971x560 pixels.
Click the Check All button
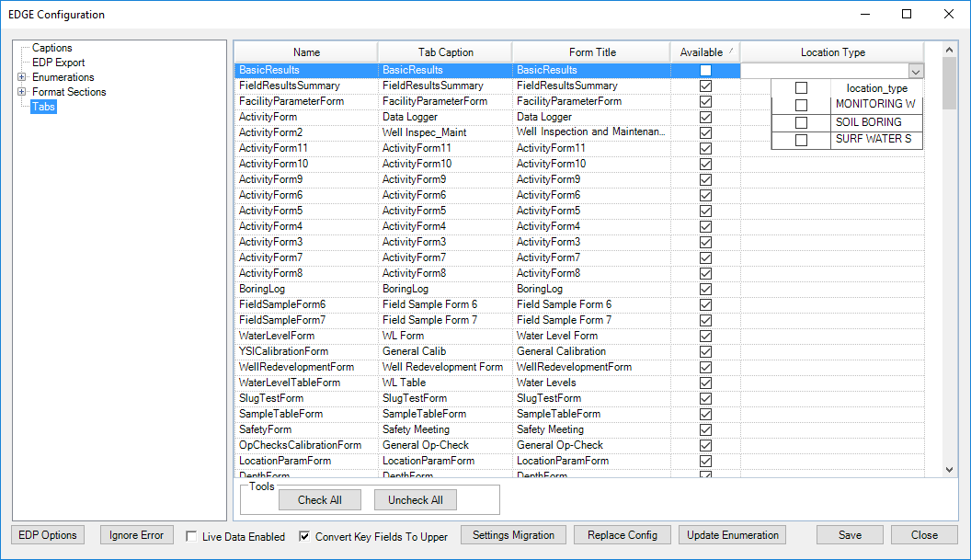pyautogui.click(x=320, y=499)
